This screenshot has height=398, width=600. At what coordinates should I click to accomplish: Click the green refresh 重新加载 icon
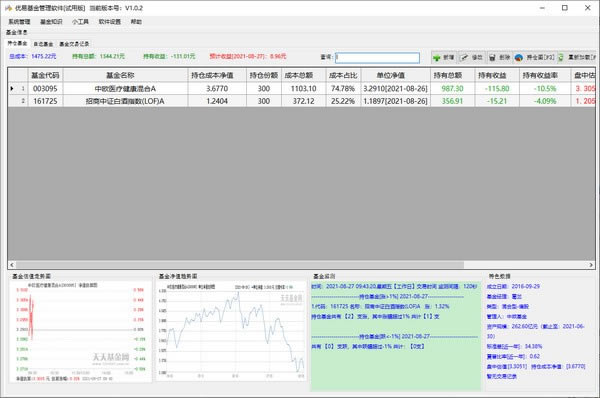tap(561, 58)
